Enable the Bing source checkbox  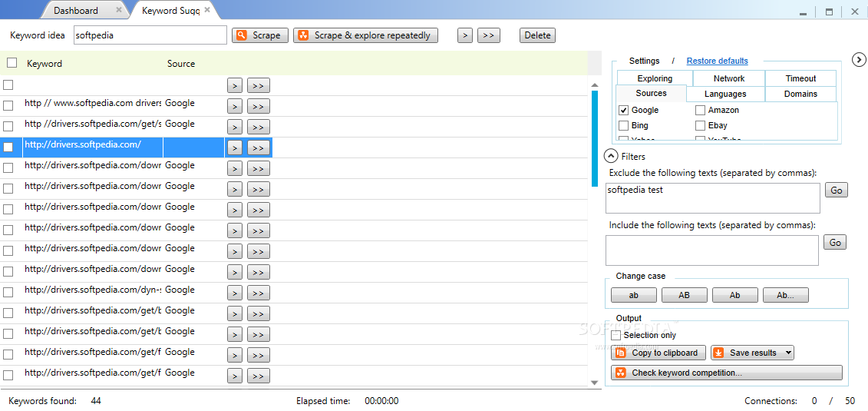click(624, 126)
